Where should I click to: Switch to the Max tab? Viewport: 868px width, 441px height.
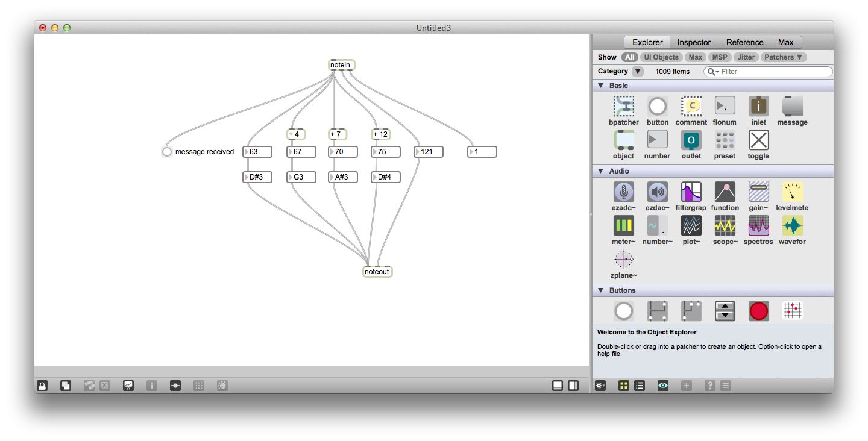click(787, 42)
